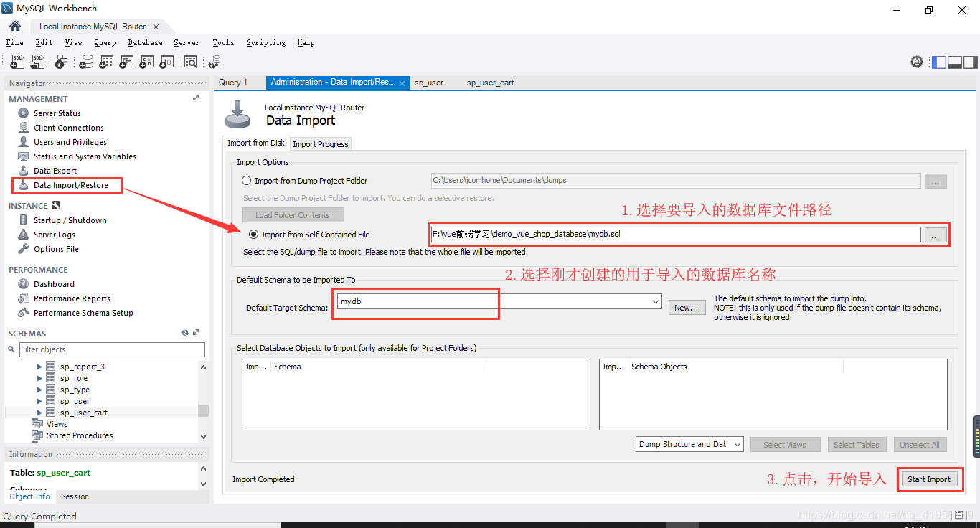
Task: Click the New... schema button
Action: (687, 308)
